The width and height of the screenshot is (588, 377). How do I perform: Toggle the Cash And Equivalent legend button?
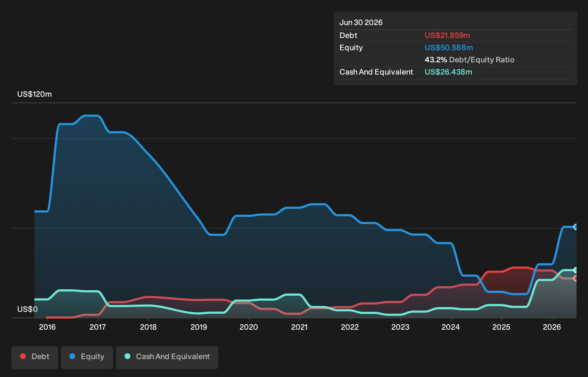click(x=167, y=357)
